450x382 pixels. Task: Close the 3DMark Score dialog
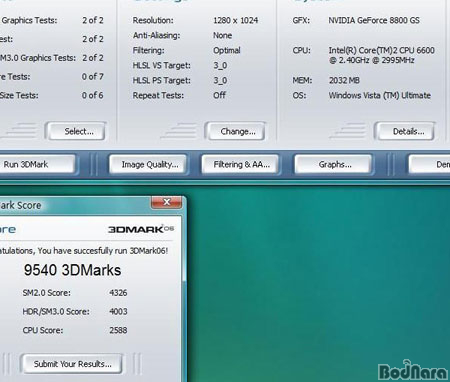tap(166, 202)
